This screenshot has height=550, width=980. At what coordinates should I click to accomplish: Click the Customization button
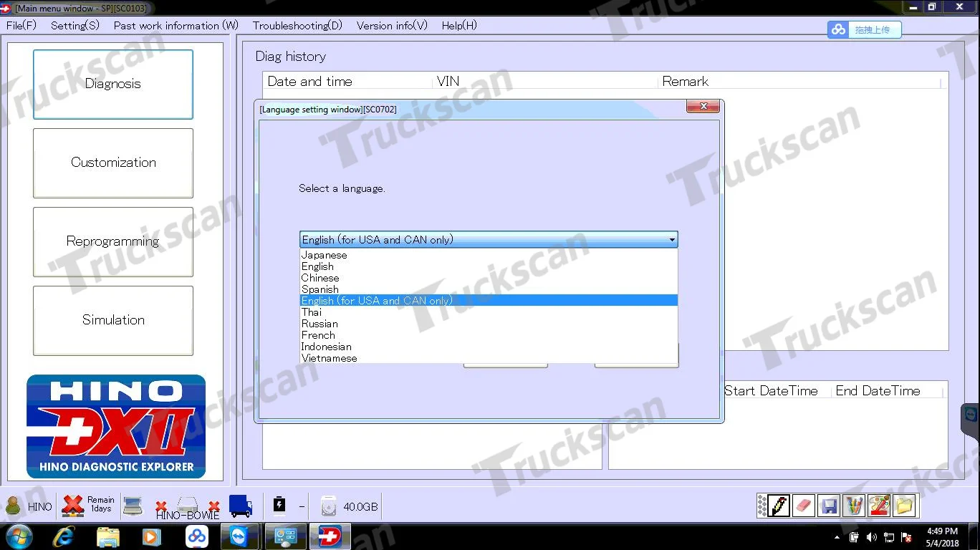coord(113,163)
